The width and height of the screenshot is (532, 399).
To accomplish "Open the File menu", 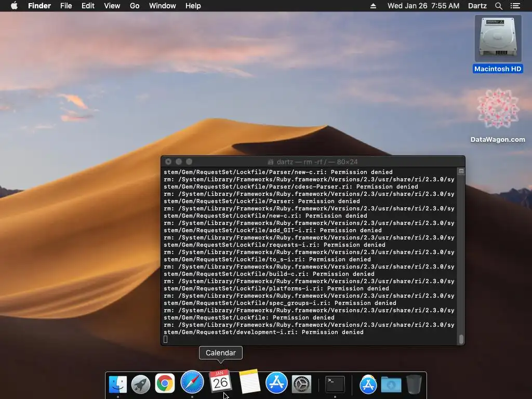I will tap(66, 6).
